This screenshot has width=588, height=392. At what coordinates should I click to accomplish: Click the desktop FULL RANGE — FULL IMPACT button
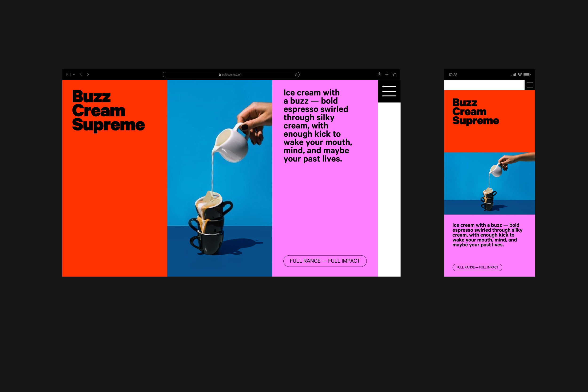[325, 261]
